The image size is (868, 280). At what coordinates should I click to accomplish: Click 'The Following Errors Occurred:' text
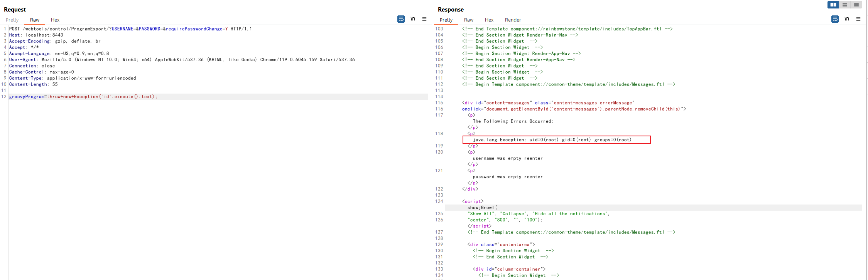point(513,121)
